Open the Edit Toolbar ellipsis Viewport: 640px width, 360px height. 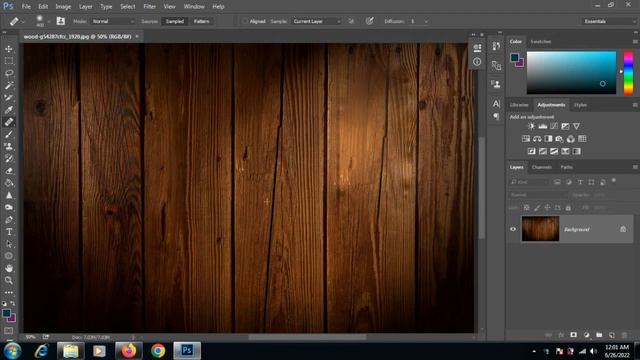pyautogui.click(x=9, y=293)
